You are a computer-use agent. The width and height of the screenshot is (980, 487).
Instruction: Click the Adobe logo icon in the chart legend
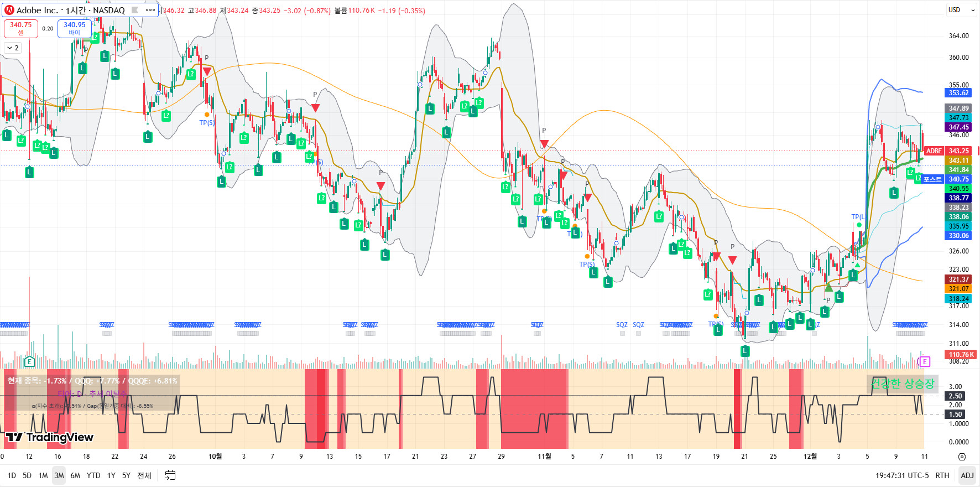pos(9,10)
